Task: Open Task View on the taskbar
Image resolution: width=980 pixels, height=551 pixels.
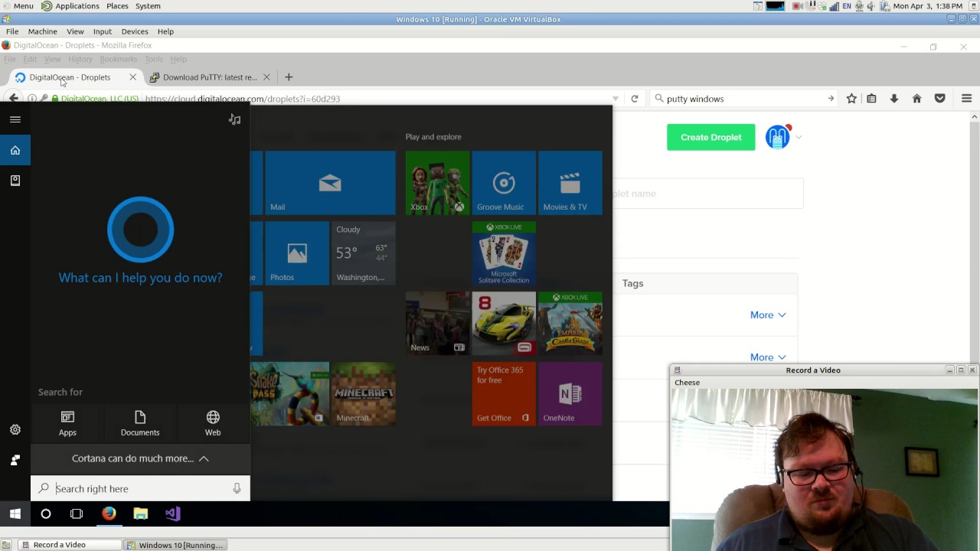Action: (77, 514)
